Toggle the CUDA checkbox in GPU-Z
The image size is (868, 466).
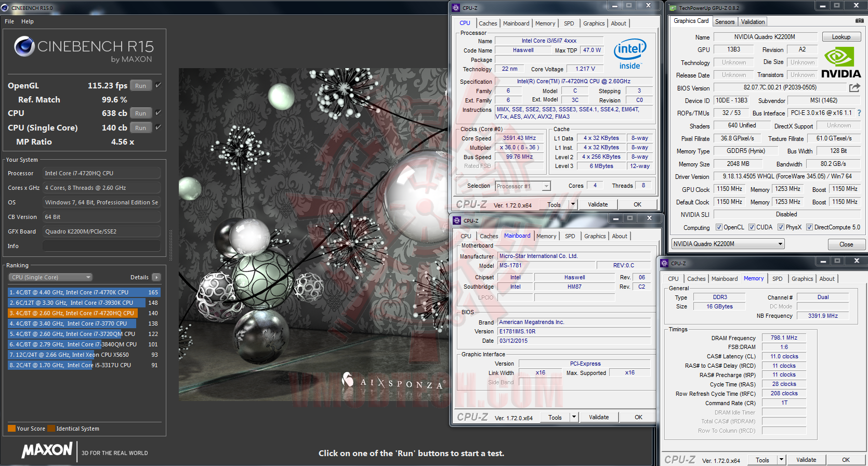tap(752, 227)
